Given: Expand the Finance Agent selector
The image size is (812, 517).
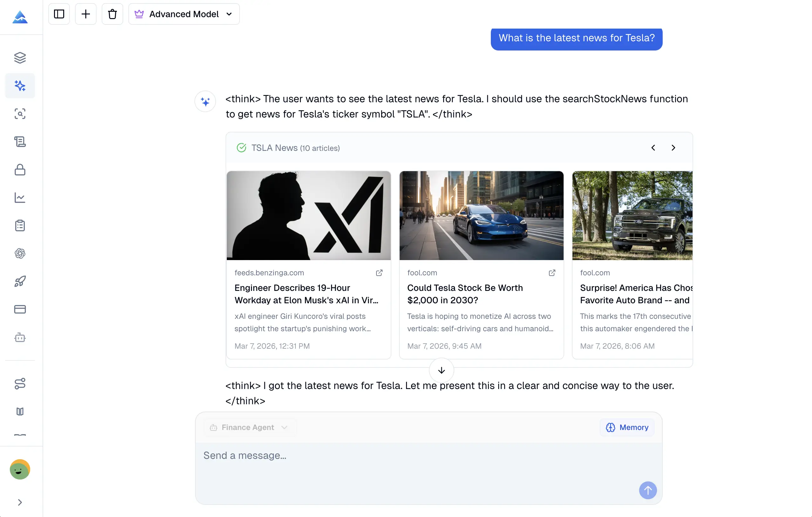Looking at the screenshot, I should coord(249,427).
